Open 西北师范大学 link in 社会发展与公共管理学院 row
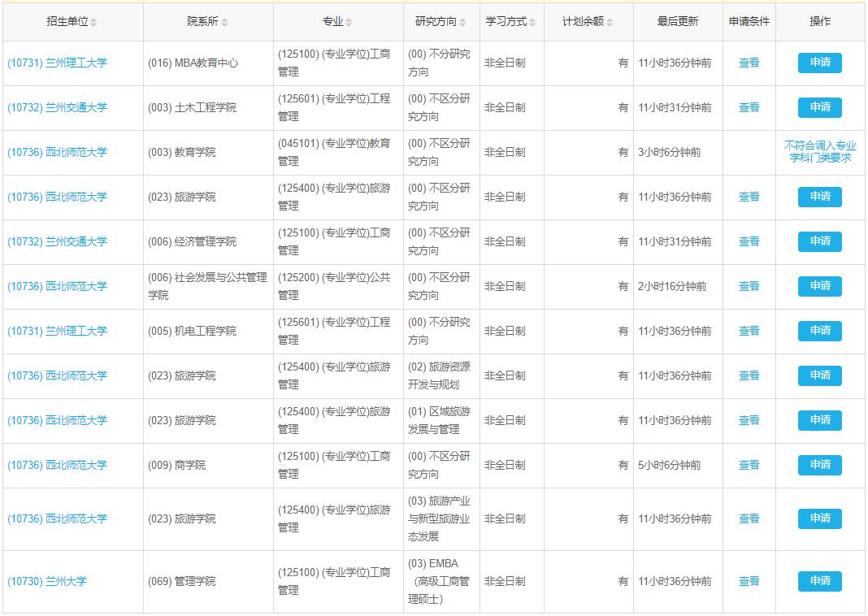Screen dimensions: 868x616 [x=57, y=286]
